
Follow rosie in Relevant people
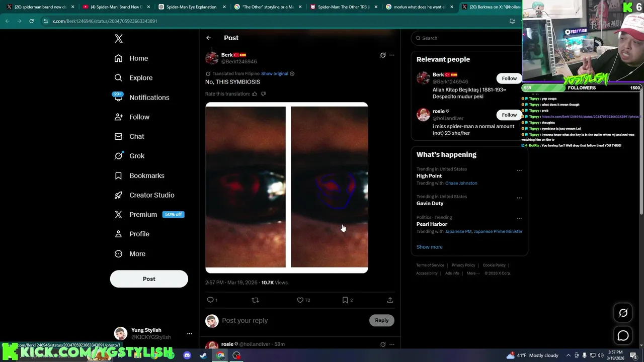(509, 115)
